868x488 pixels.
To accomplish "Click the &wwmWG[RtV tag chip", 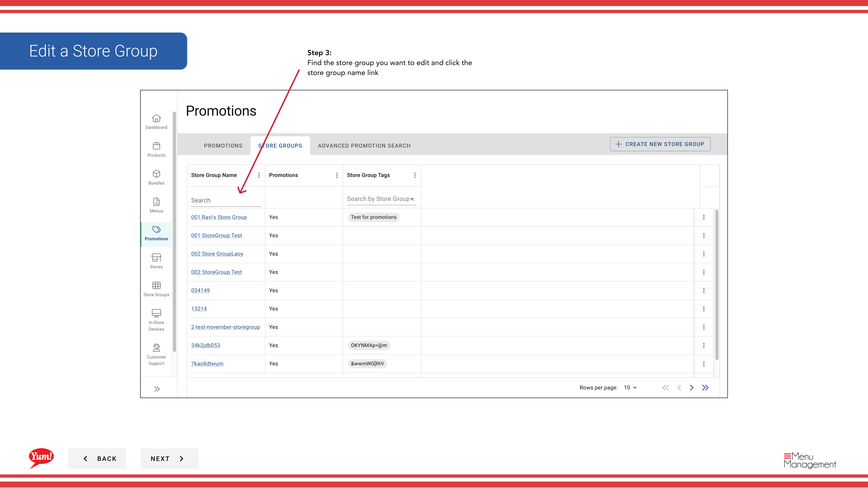I will coord(367,364).
